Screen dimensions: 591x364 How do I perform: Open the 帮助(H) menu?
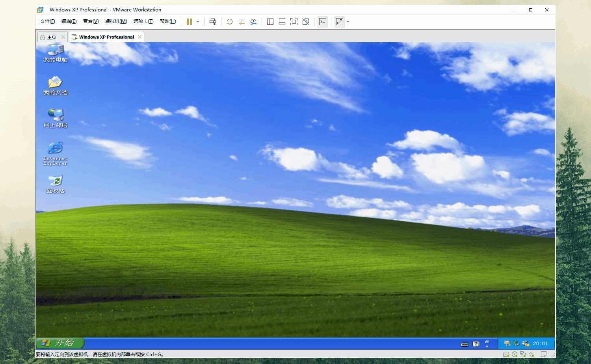(x=168, y=21)
